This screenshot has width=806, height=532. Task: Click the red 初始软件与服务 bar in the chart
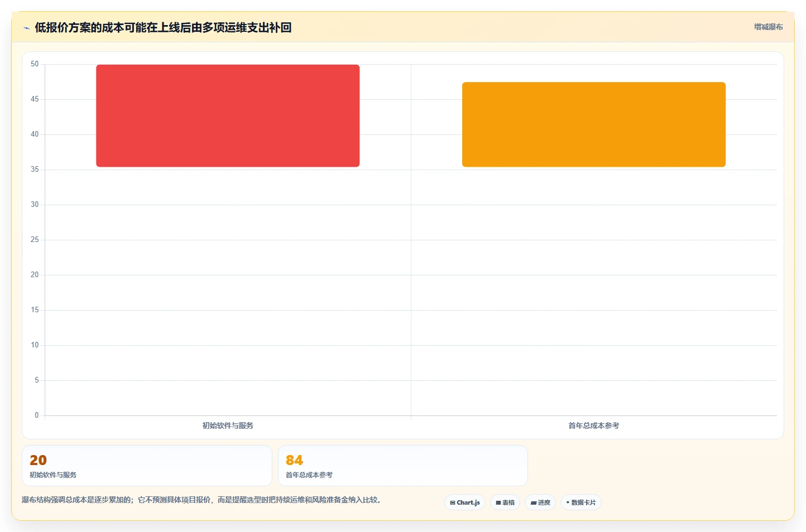point(228,116)
